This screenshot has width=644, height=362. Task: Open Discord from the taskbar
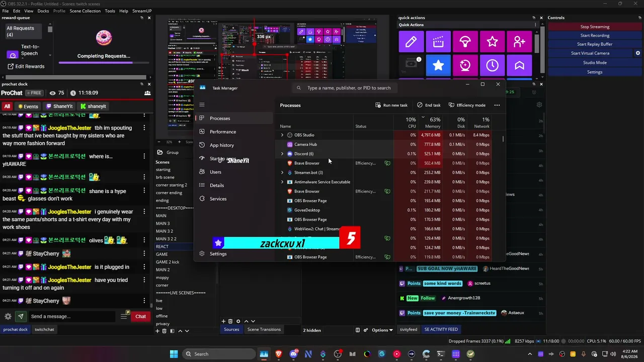(293, 354)
